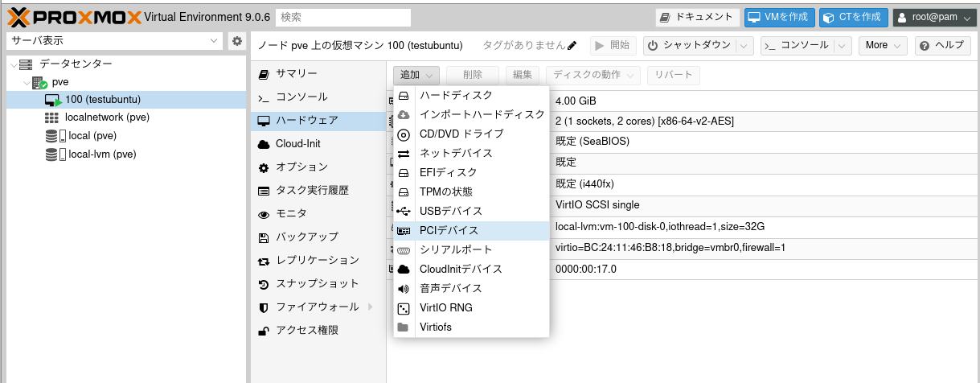The image size is (980, 383).
Task: Click the ドキュメント documentation button
Action: 697,17
